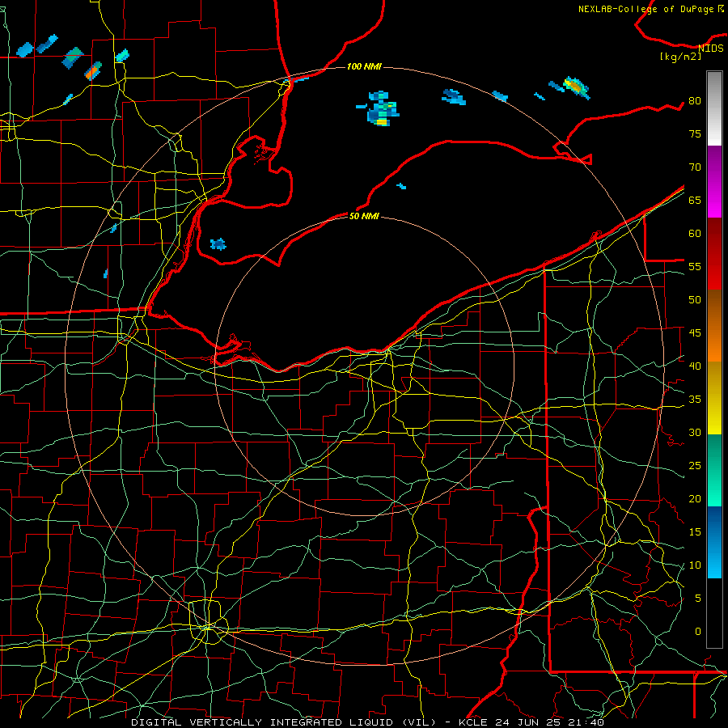
Task: Click the 5 value on the legend
Action: point(698,599)
